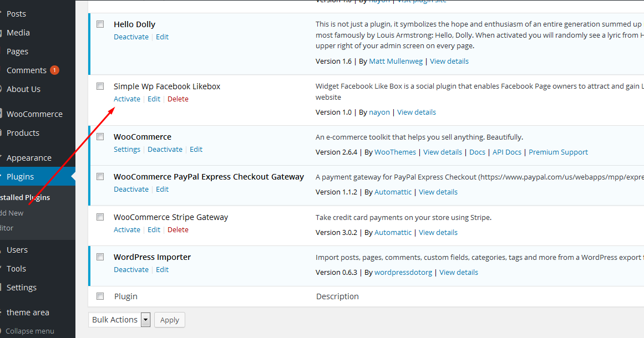Screen dimensions: 644x338
Task: Delete Simple Wp Facebook Likebox plugin
Action: [178, 99]
